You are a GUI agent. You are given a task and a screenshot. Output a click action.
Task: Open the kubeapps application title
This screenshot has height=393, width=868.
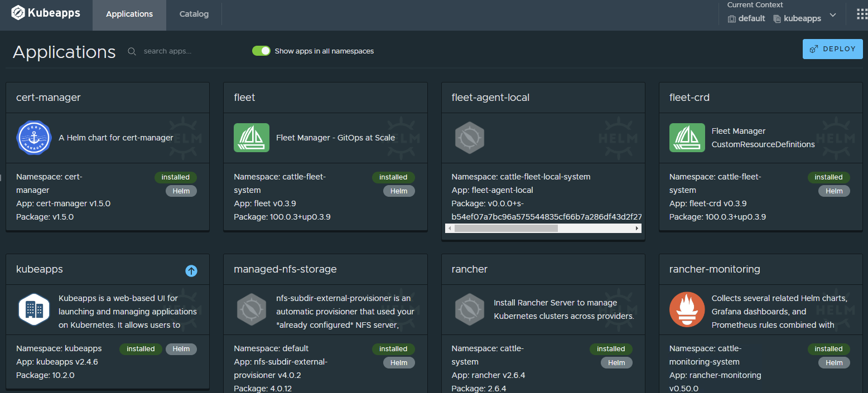coord(40,269)
